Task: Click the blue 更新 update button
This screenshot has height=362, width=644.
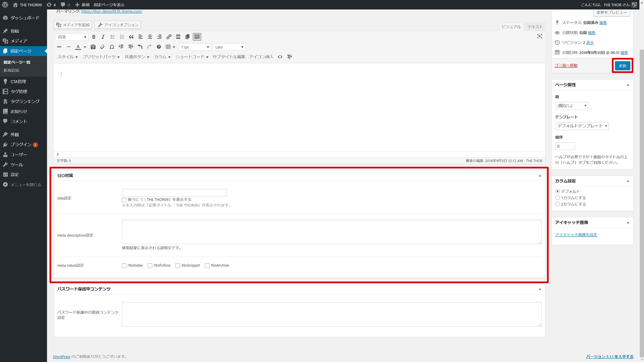Action: (623, 66)
